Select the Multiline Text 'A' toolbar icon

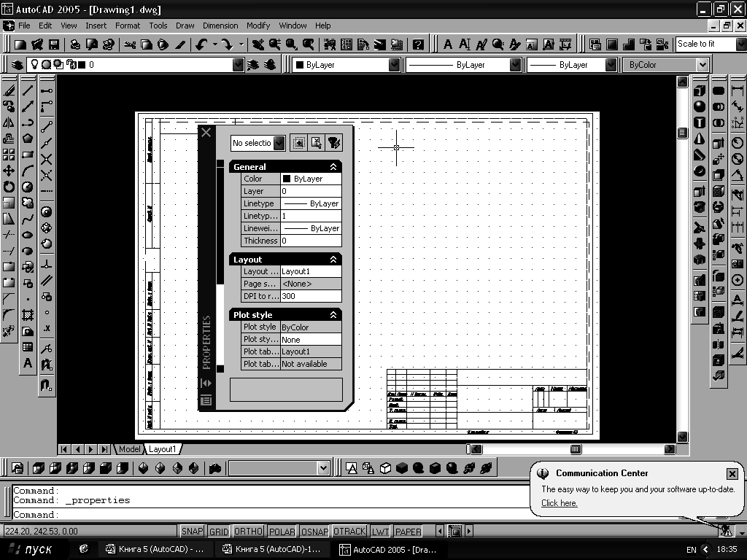[x=448, y=44]
